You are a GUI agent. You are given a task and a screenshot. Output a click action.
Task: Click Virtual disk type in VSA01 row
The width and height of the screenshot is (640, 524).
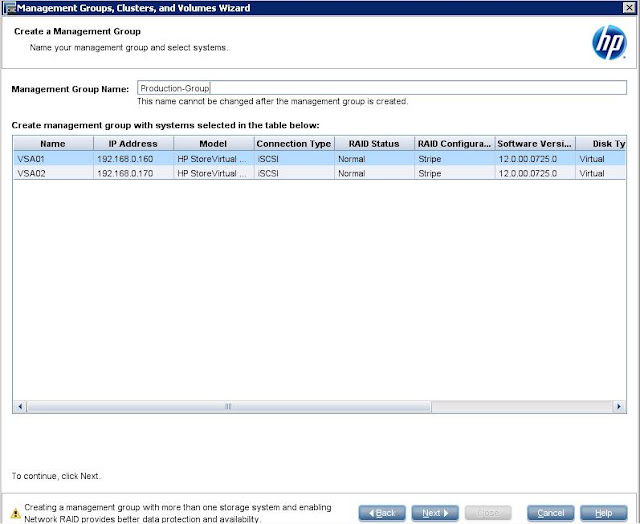tap(601, 159)
